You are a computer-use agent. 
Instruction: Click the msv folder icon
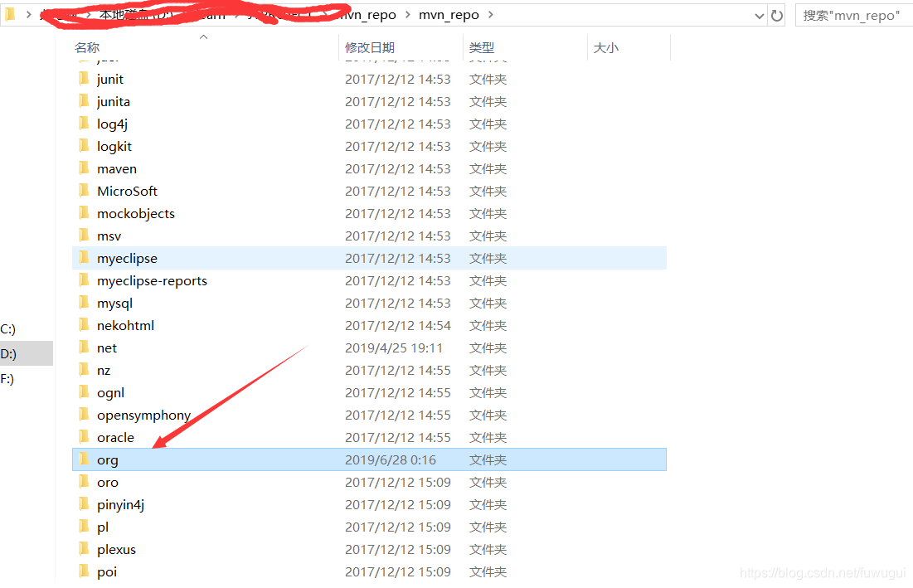(x=84, y=236)
